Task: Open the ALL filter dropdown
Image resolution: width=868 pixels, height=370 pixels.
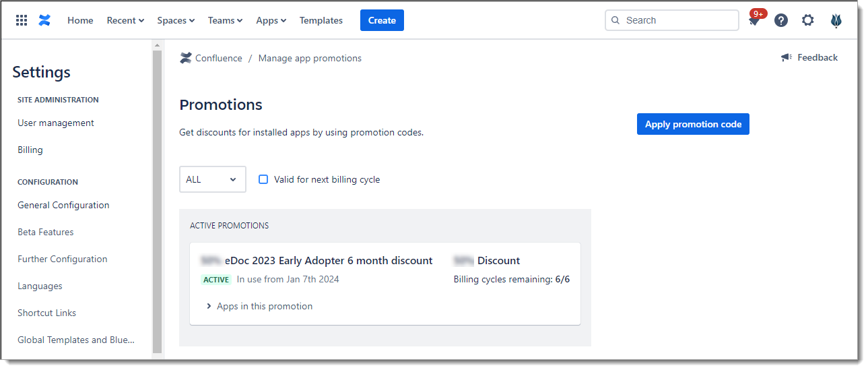Action: click(x=212, y=179)
